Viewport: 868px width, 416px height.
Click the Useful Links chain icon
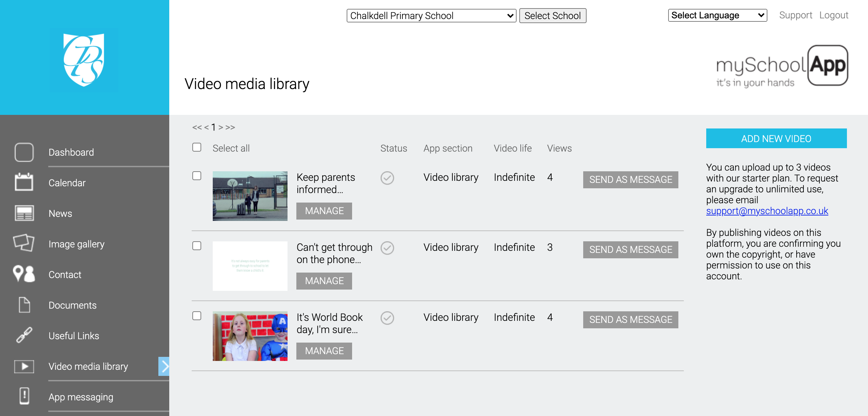tap(24, 335)
